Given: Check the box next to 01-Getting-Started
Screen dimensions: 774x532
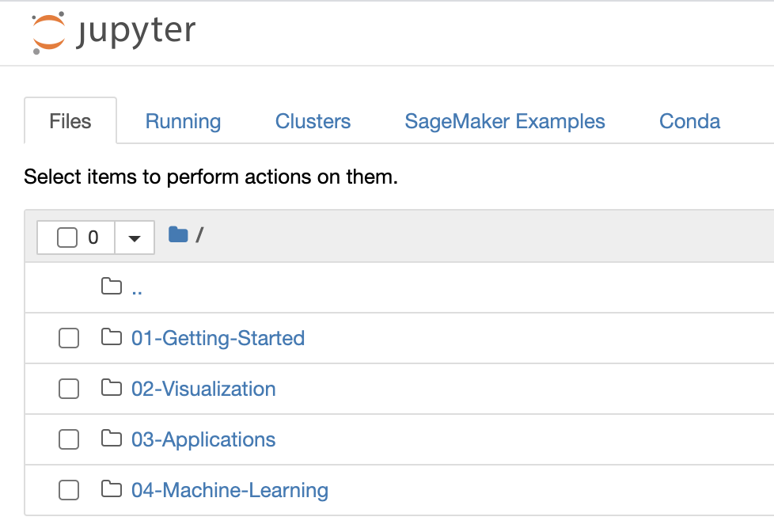Looking at the screenshot, I should [69, 337].
